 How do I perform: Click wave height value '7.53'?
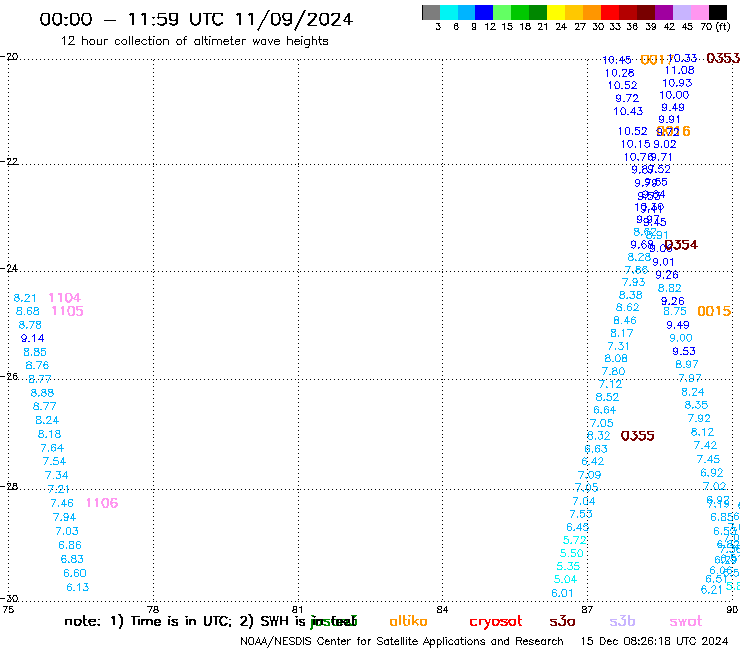tap(581, 514)
